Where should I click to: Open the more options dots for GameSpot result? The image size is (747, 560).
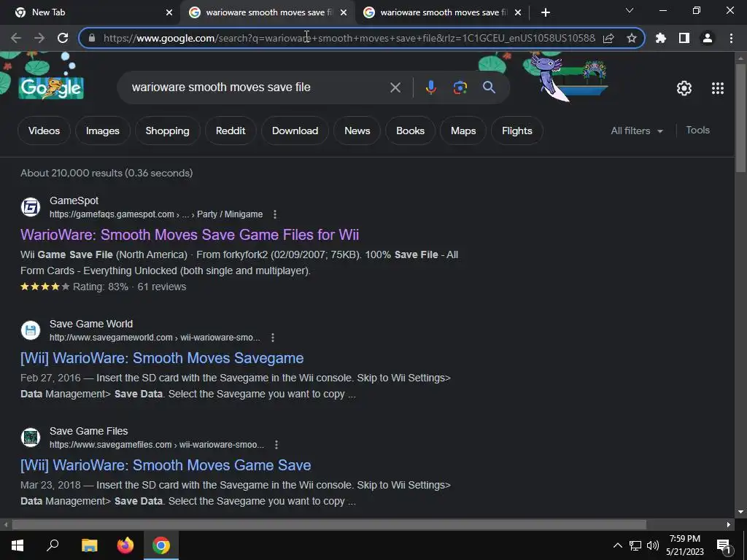tap(275, 214)
